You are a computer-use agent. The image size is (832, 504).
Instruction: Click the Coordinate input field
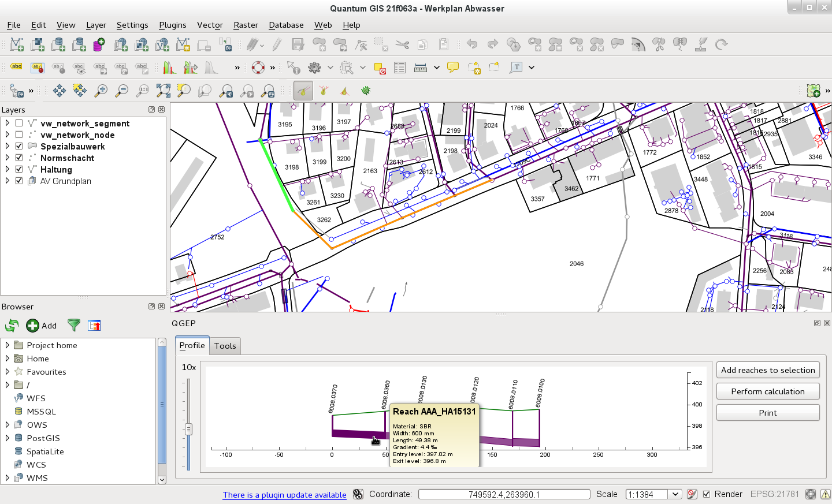point(504,494)
